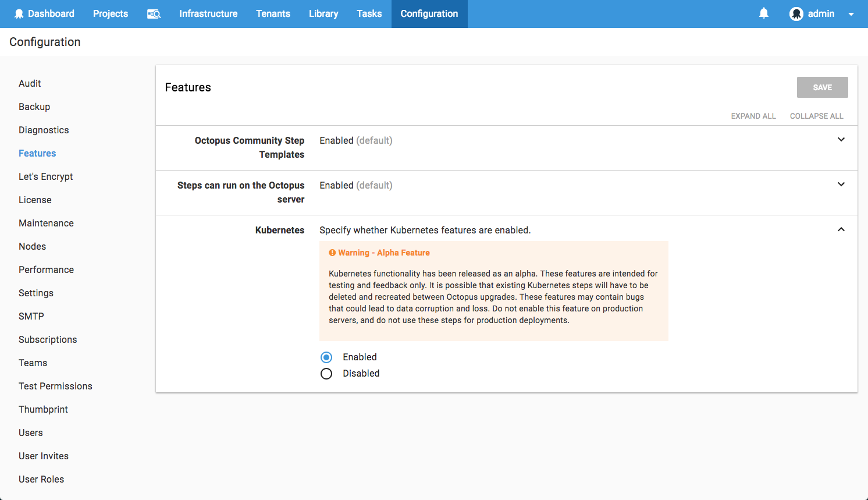Open the admin account dropdown arrow

coord(851,14)
